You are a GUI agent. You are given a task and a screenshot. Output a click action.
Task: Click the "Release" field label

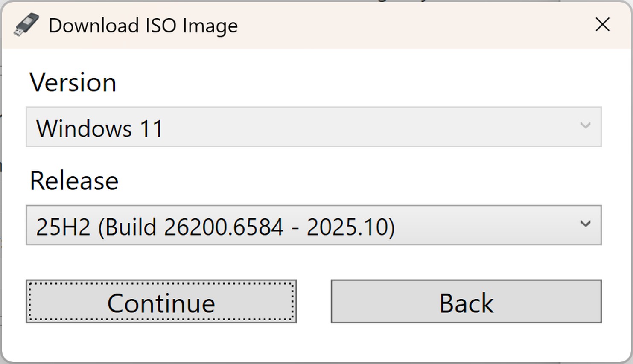(74, 181)
